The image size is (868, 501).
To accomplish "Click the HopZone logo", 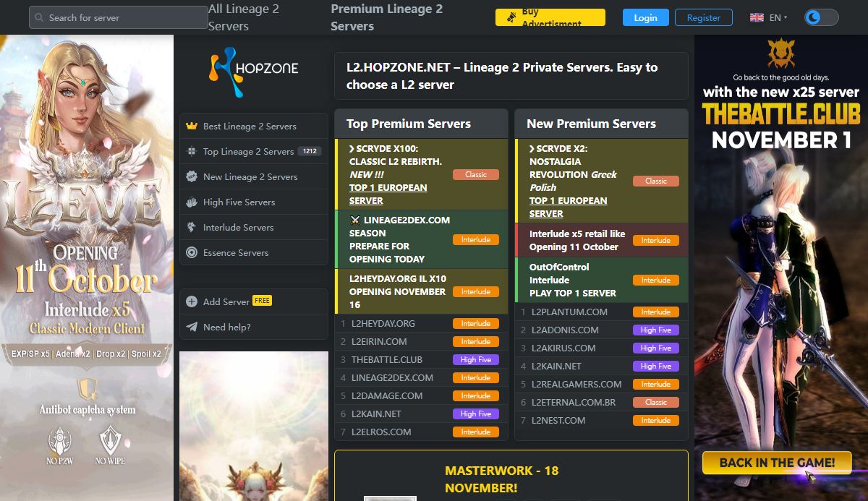I will (254, 72).
